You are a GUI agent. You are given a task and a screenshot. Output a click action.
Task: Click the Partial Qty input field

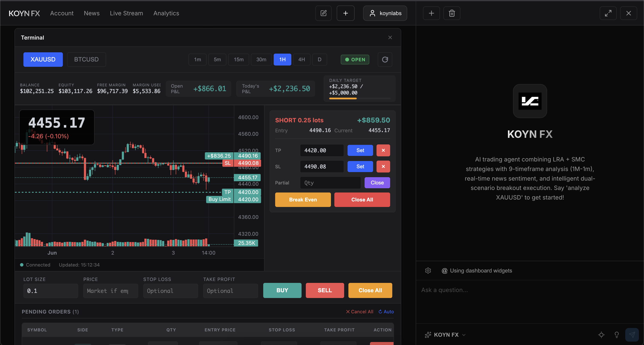[x=330, y=183]
